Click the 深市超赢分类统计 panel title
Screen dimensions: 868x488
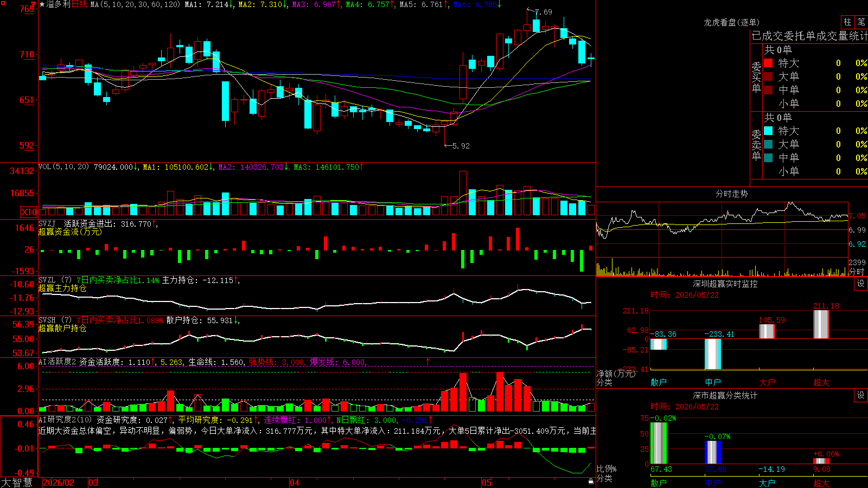(x=725, y=395)
